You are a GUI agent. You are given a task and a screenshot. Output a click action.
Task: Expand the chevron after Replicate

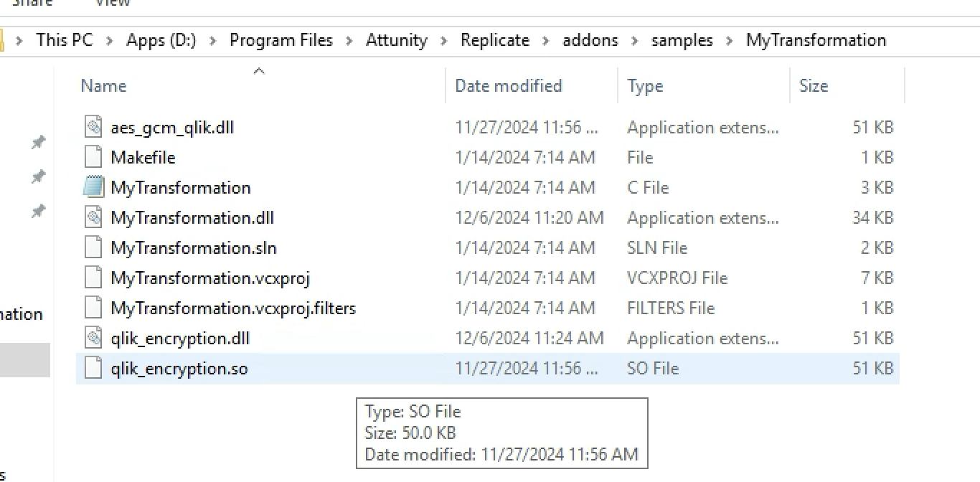pyautogui.click(x=546, y=41)
